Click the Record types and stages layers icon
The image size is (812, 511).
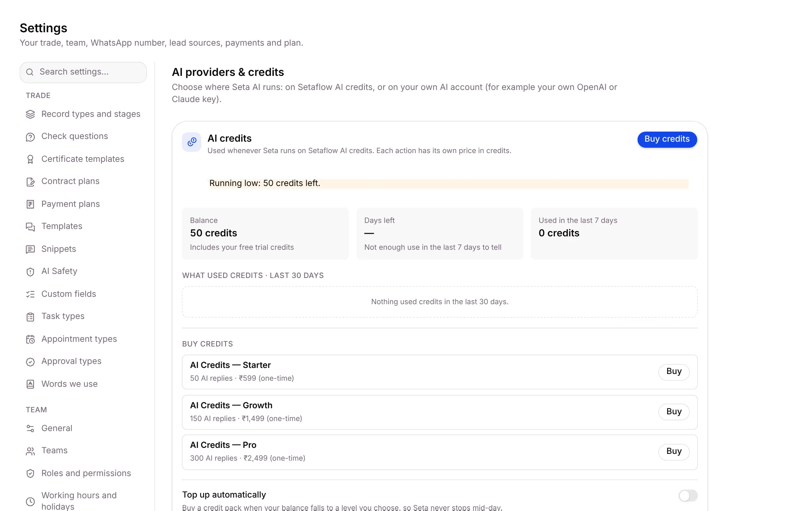(30, 114)
